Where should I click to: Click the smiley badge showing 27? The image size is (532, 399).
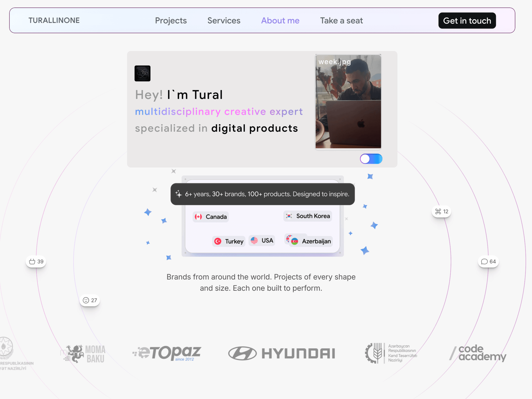coord(90,300)
